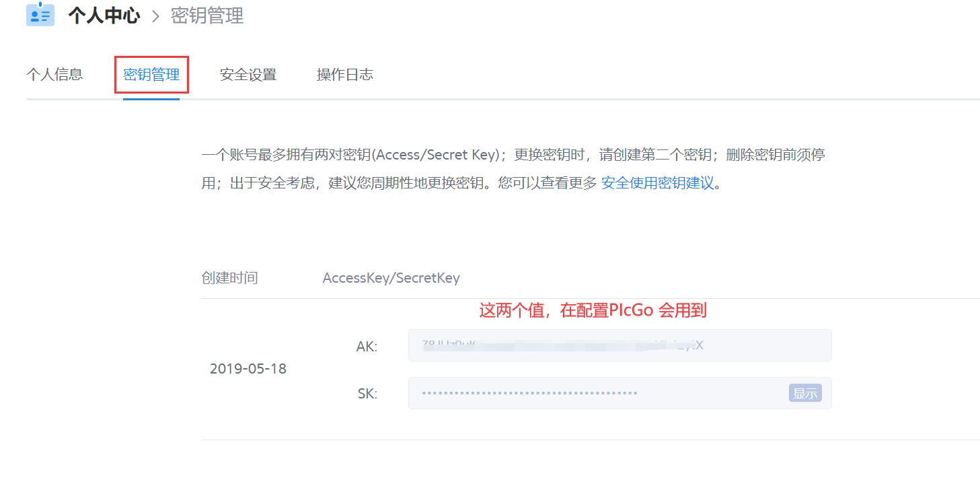Click the 密钥管理 breadcrumb text

207,15
